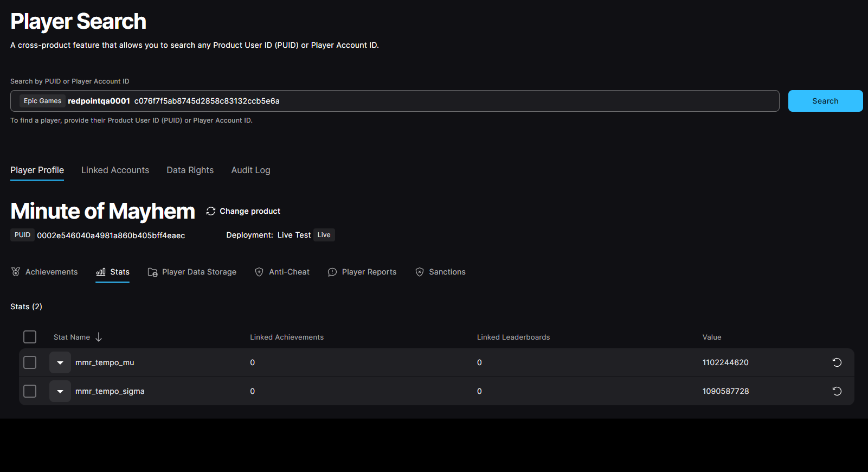Image resolution: width=868 pixels, height=472 pixels.
Task: Reset the mmr_tempo_sigma stat value
Action: pyautogui.click(x=837, y=391)
